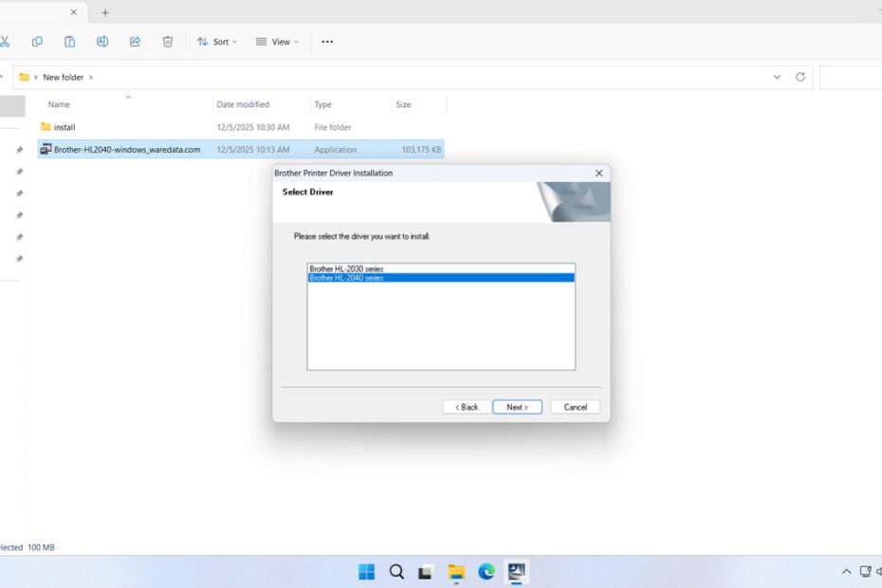Click the Cut icon in the toolbar
The image size is (882, 588).
click(x=5, y=42)
